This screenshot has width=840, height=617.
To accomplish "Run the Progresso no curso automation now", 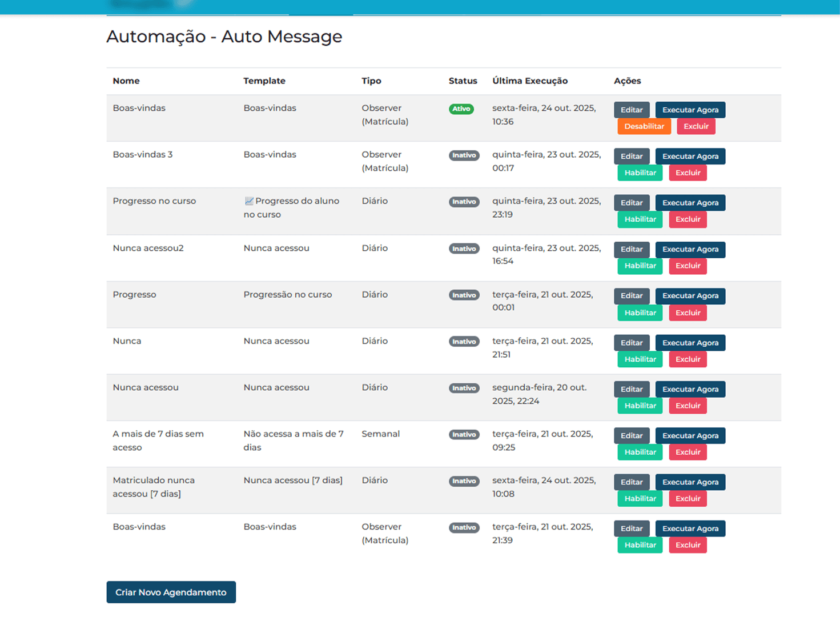I will pos(690,203).
